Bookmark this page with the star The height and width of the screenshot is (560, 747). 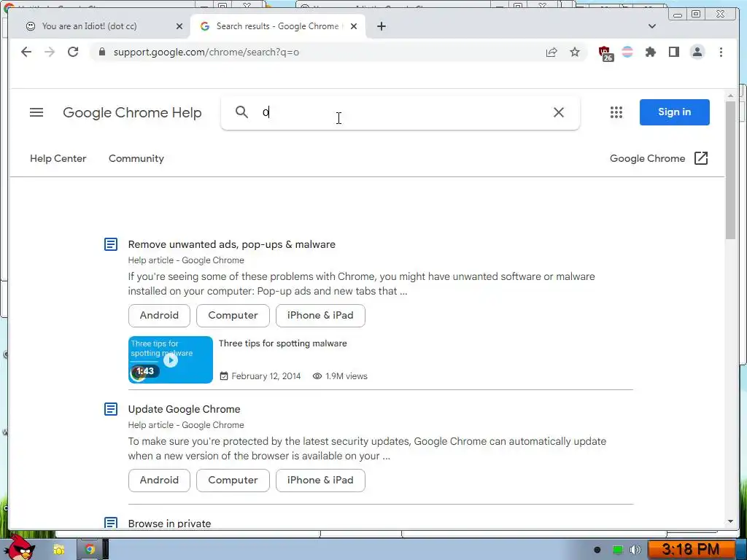click(575, 52)
